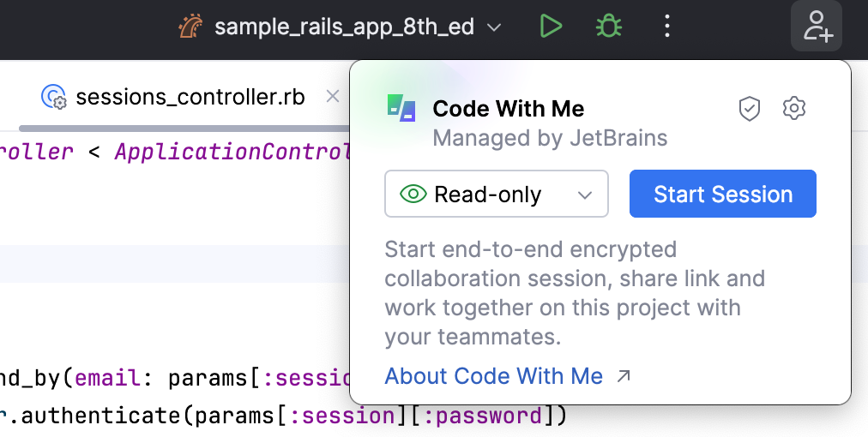Start debugging with the bug icon
The width and height of the screenshot is (868, 437).
click(608, 26)
